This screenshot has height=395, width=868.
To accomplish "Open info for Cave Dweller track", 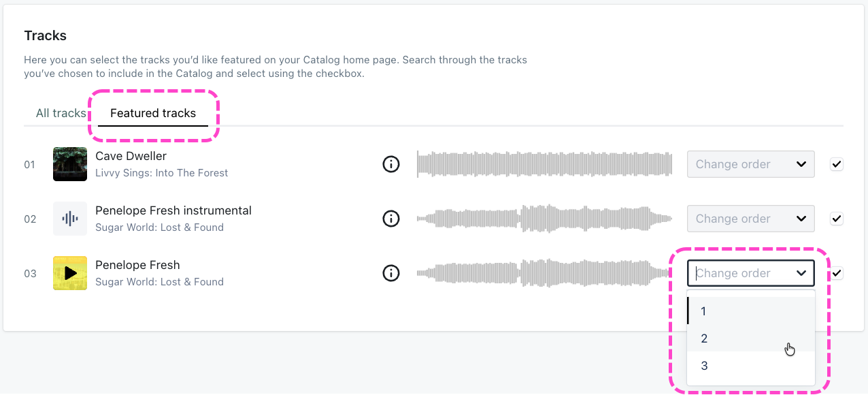I will click(391, 164).
